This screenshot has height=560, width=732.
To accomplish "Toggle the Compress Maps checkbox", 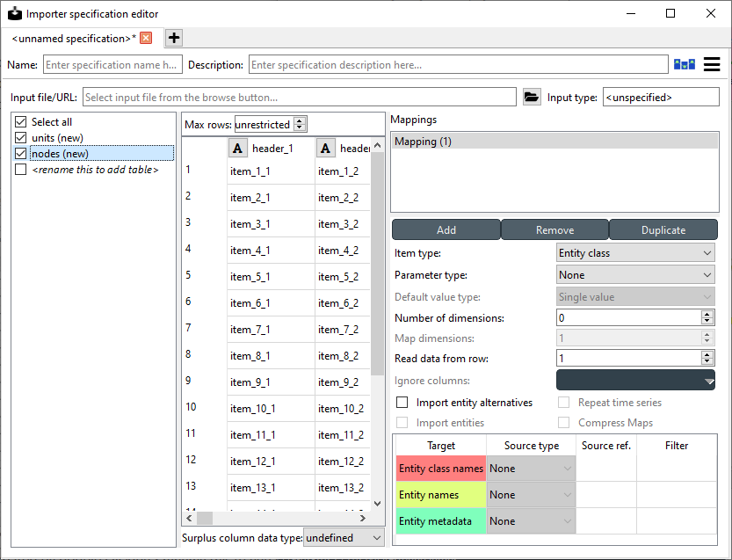I will [564, 423].
